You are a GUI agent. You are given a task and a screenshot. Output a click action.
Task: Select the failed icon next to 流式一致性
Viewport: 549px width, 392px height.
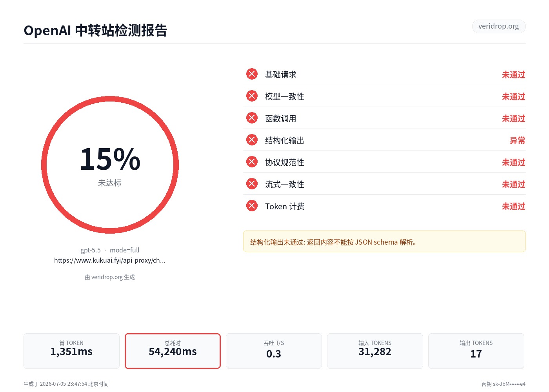coord(252,184)
